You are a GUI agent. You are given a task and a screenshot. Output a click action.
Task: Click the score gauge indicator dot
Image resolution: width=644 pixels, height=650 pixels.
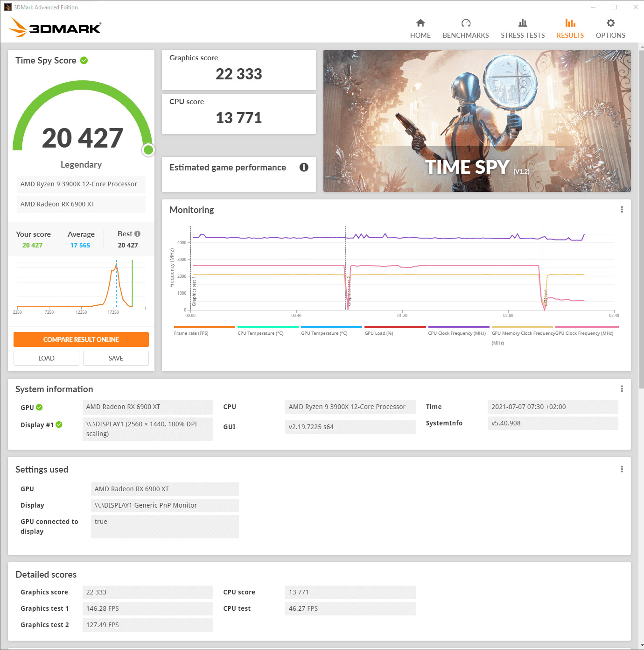(148, 150)
